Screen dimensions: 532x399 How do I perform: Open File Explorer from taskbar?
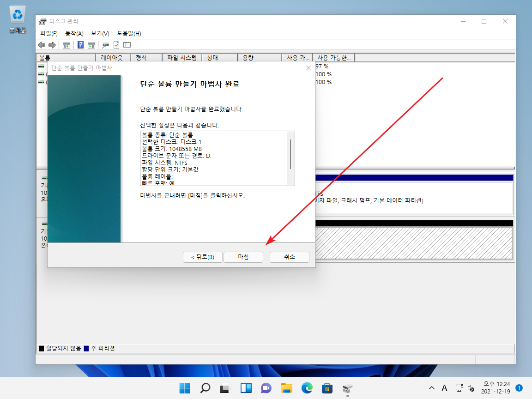tap(287, 388)
